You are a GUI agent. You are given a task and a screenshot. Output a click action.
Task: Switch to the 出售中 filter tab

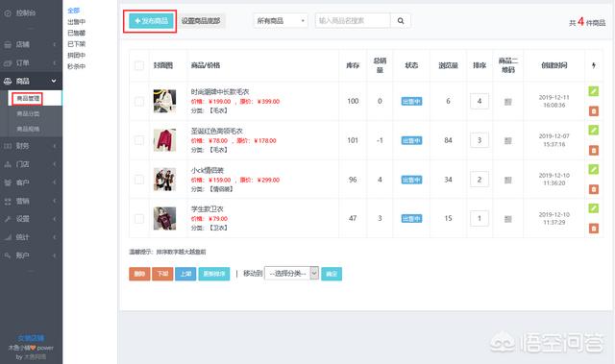pyautogui.click(x=76, y=22)
